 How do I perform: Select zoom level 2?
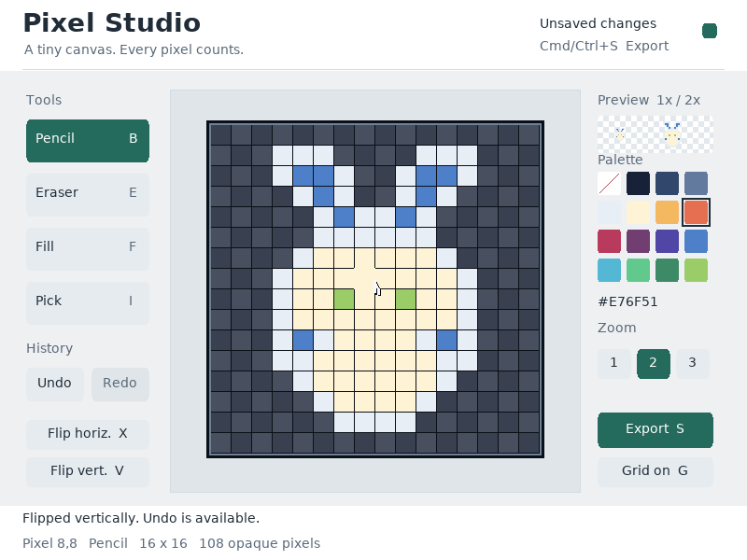coord(653,364)
